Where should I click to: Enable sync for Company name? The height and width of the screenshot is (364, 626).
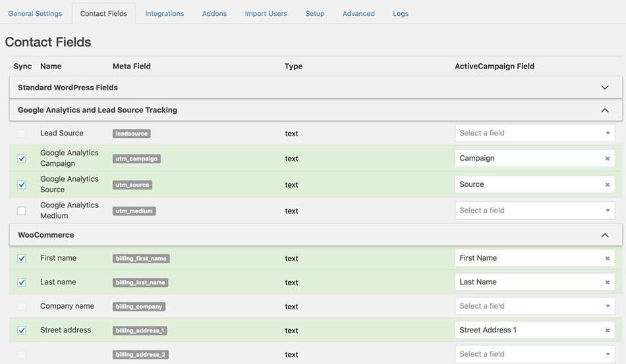22,306
